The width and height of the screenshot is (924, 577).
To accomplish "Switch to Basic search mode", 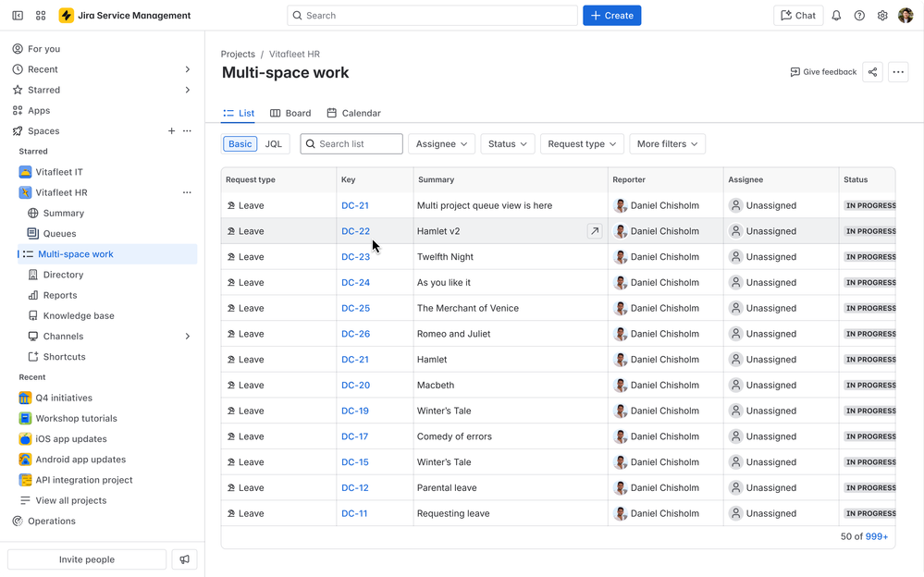I will click(240, 144).
